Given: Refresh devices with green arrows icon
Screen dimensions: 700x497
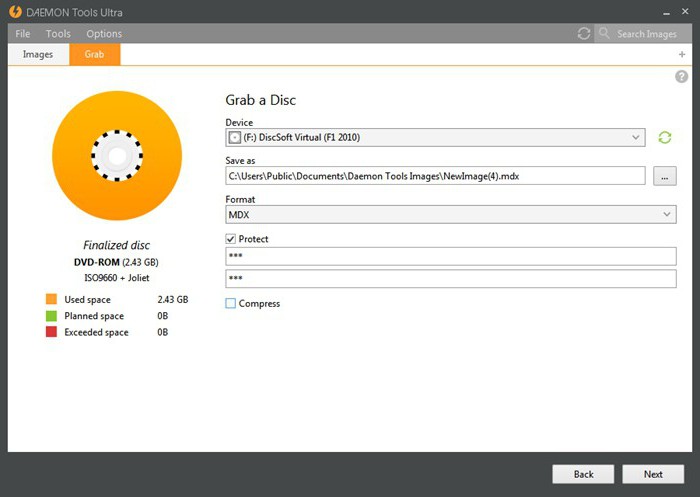Looking at the screenshot, I should (665, 137).
